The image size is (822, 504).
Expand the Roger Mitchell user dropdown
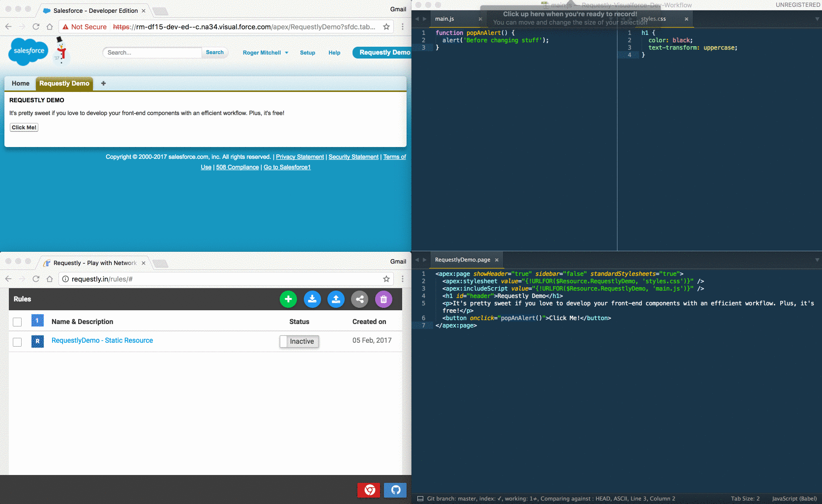pos(265,53)
